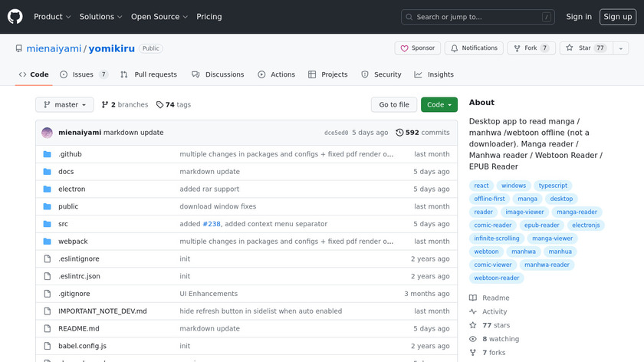The height and width of the screenshot is (362, 644).
Task: Expand the Solutions menu
Action: tap(100, 17)
